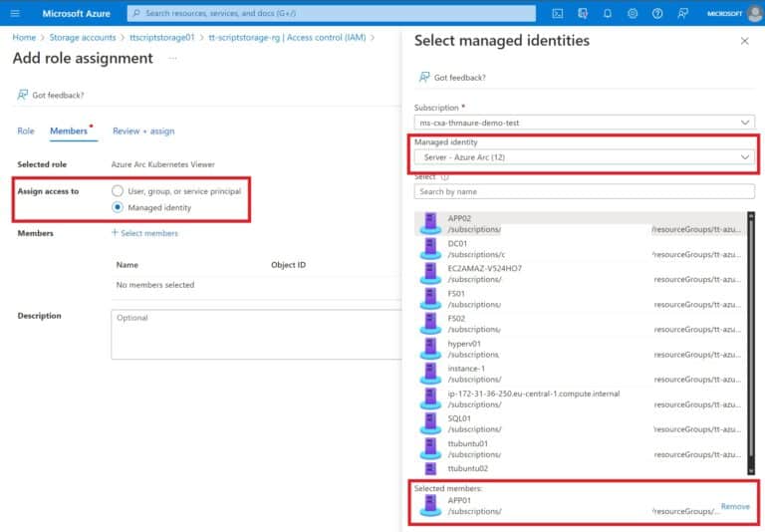Switch to the Members tab
This screenshot has height=532, width=765.
point(69,131)
